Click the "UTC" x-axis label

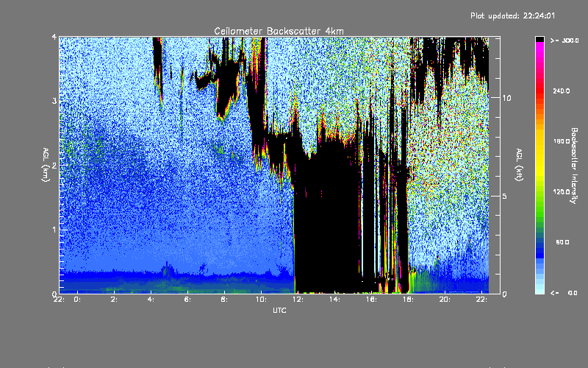click(279, 310)
